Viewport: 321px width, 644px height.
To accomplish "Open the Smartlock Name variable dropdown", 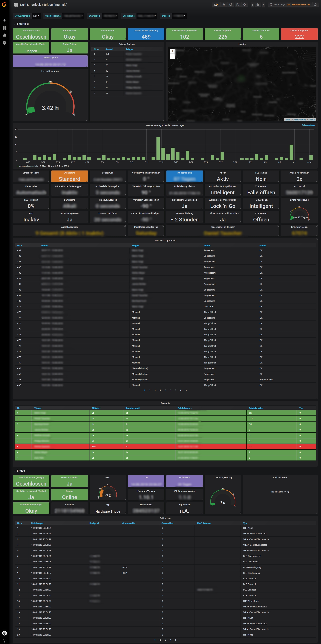I will tap(73, 16).
